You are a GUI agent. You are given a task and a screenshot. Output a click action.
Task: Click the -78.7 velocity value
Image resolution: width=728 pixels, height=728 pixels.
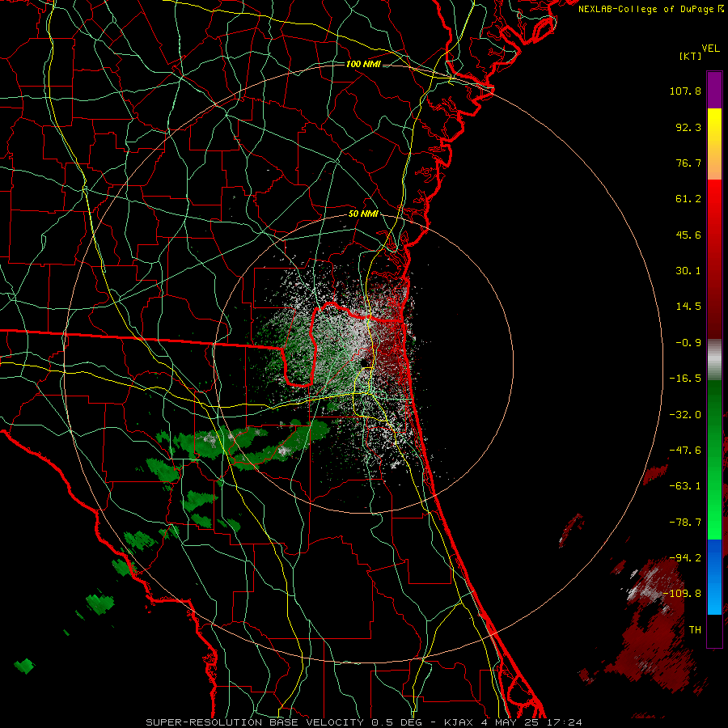tap(685, 523)
